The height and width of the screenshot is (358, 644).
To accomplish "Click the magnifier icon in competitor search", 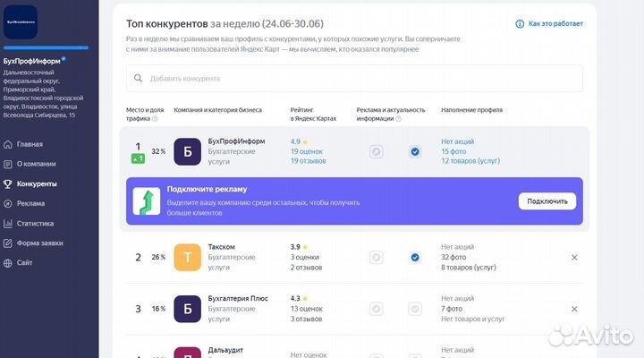I will click(x=139, y=78).
